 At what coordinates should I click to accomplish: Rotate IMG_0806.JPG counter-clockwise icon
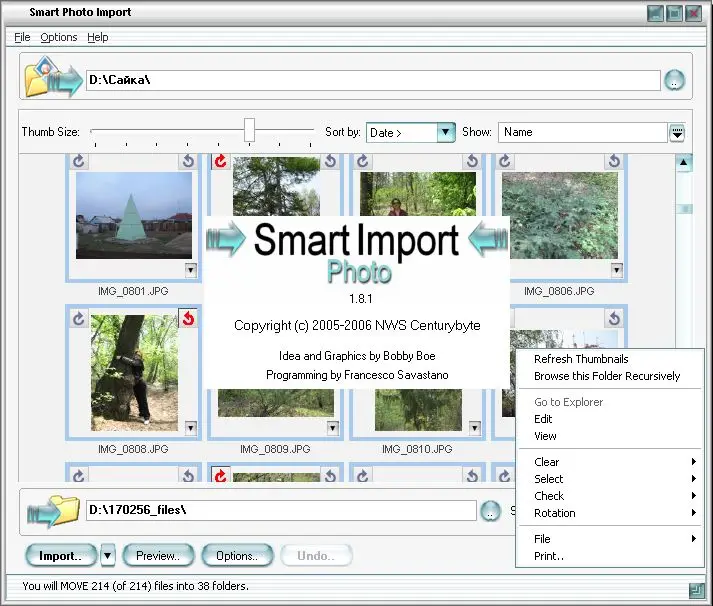(x=614, y=161)
